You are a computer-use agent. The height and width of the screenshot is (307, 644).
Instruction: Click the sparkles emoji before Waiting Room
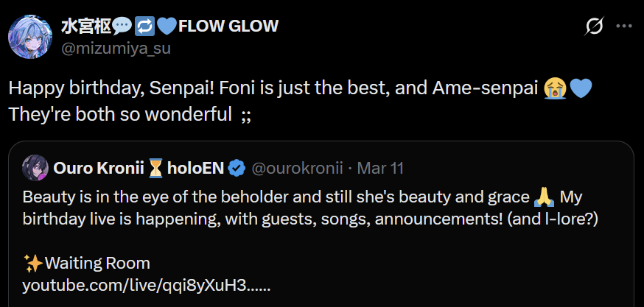click(x=32, y=263)
